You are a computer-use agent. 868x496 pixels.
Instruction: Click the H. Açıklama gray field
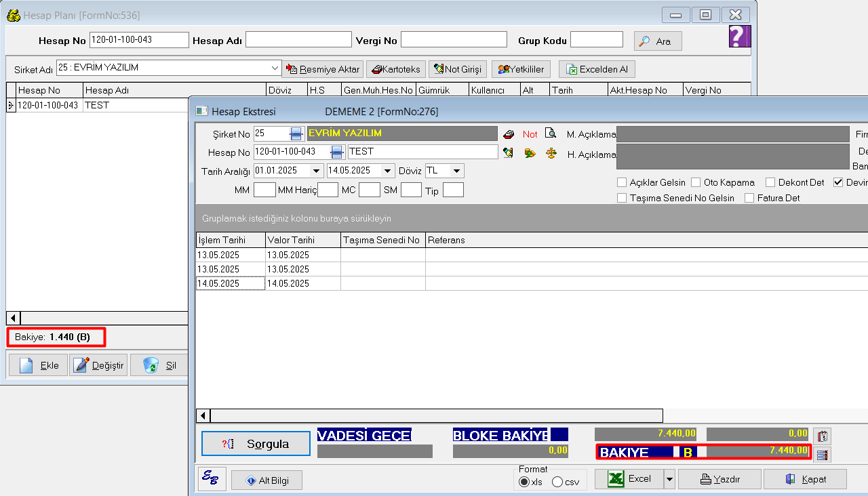point(732,157)
